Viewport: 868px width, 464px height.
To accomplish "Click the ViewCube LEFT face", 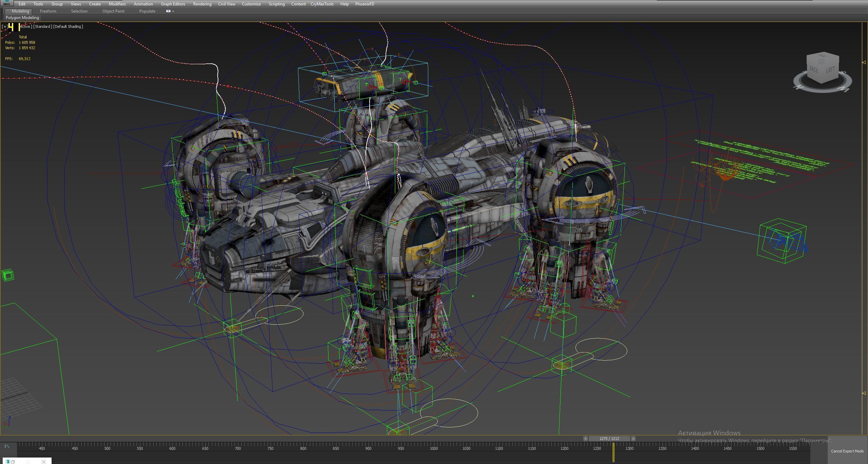I will point(830,70).
